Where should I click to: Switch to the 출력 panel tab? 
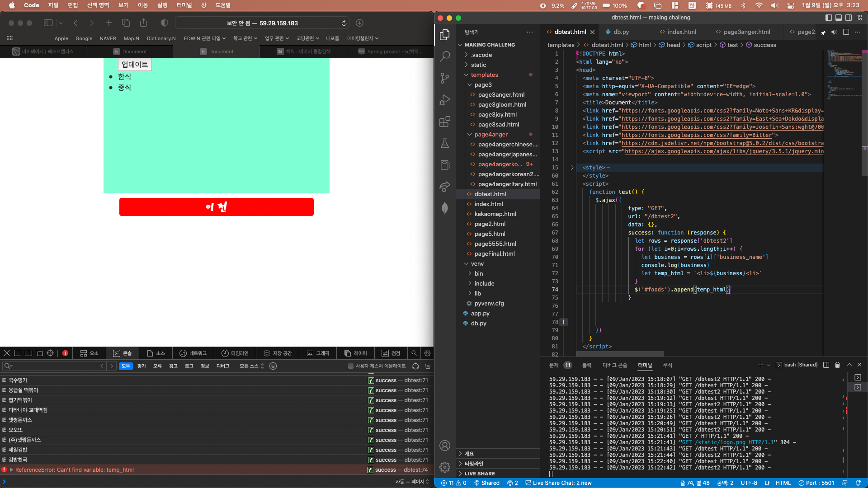(x=586, y=365)
